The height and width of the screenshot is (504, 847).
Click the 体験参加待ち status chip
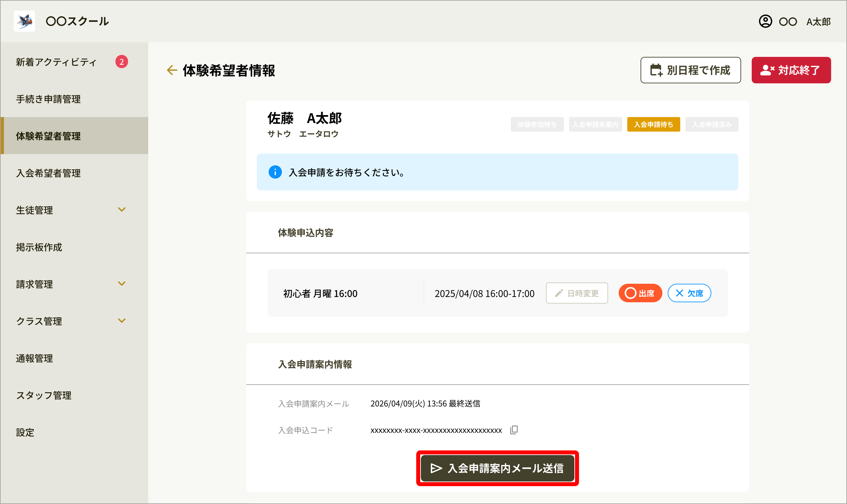(x=537, y=125)
